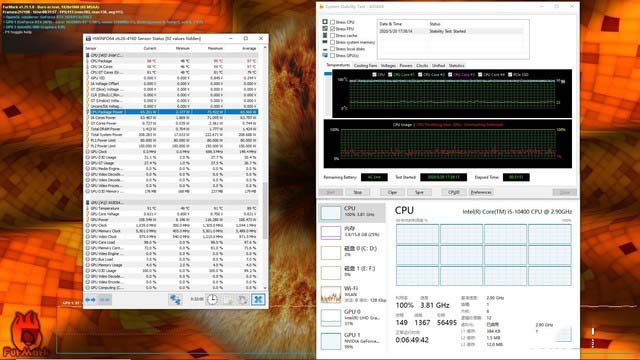
Task: Click the Average column header in HWiNFO
Action: (x=249, y=48)
